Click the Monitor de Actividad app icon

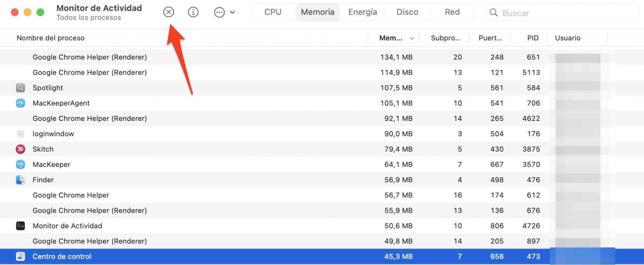click(x=20, y=226)
